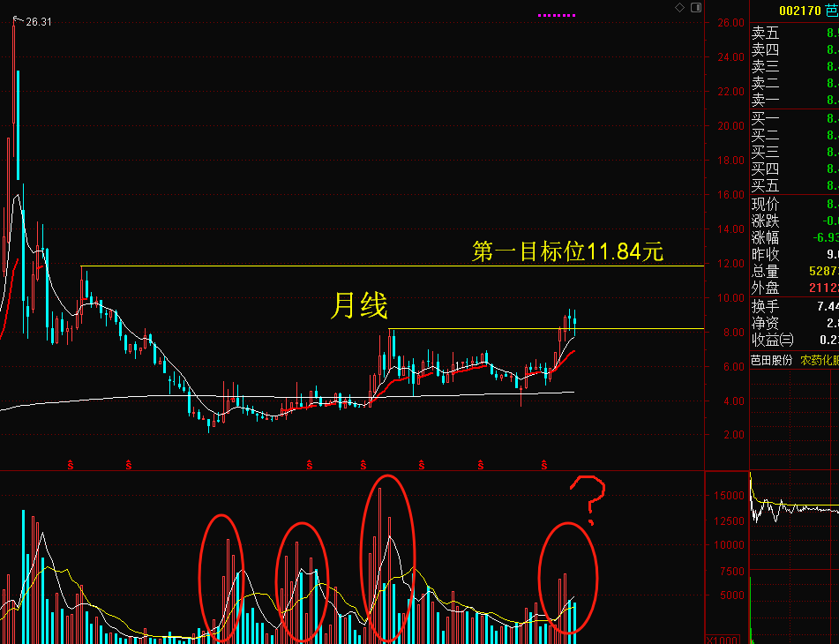Click the 收益(三) earnings label
Image resolution: width=839 pixels, height=644 pixels.
coord(772,340)
